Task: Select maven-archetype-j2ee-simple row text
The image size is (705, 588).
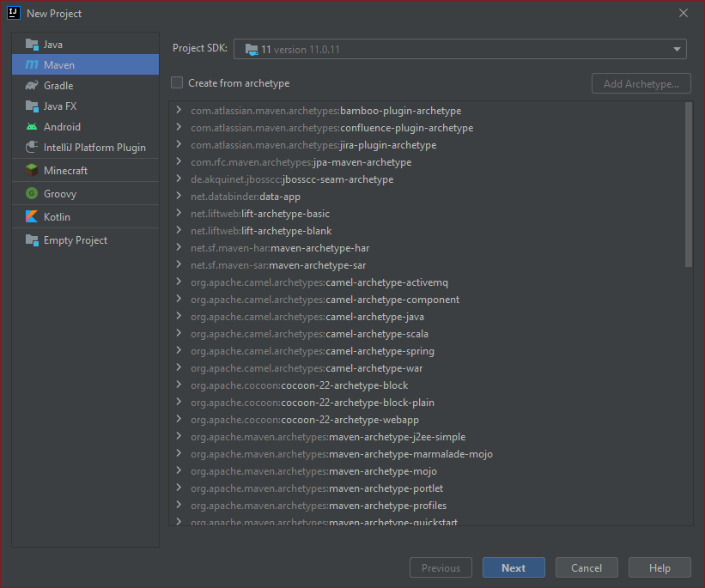Action: click(328, 437)
